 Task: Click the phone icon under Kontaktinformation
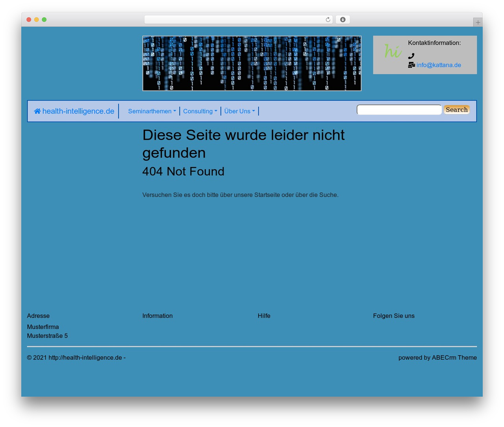pos(411,56)
